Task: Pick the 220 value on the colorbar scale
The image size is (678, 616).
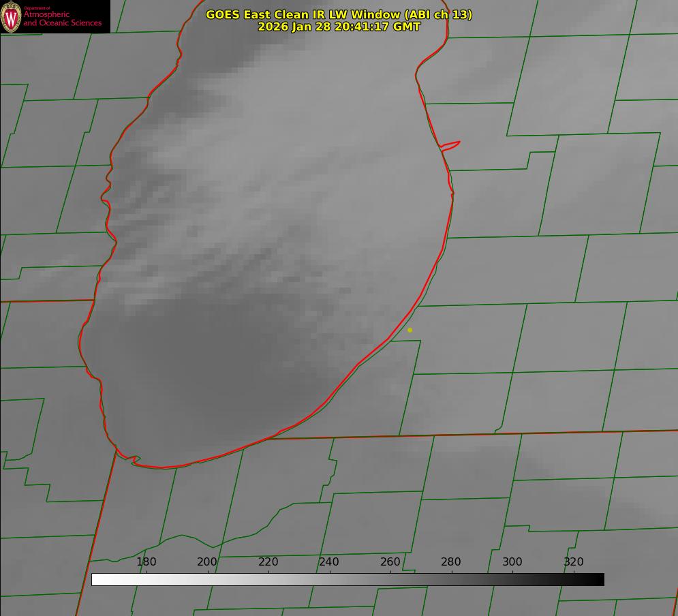Action: click(x=268, y=562)
